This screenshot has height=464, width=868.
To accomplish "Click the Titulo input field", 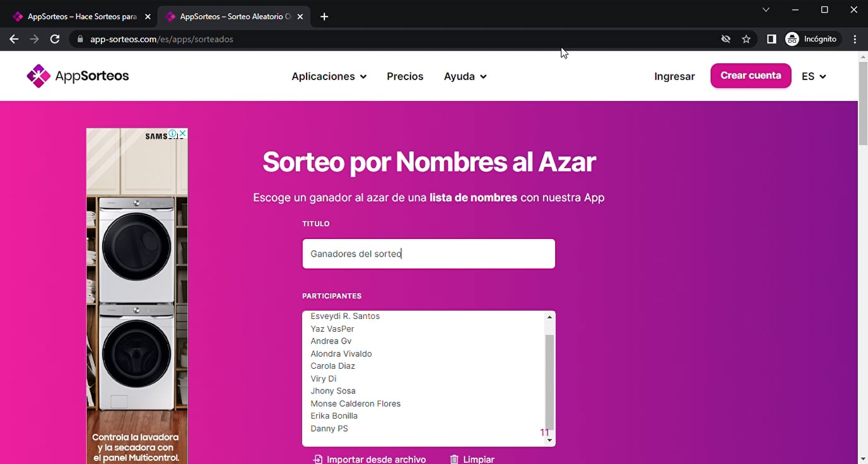I will point(429,253).
